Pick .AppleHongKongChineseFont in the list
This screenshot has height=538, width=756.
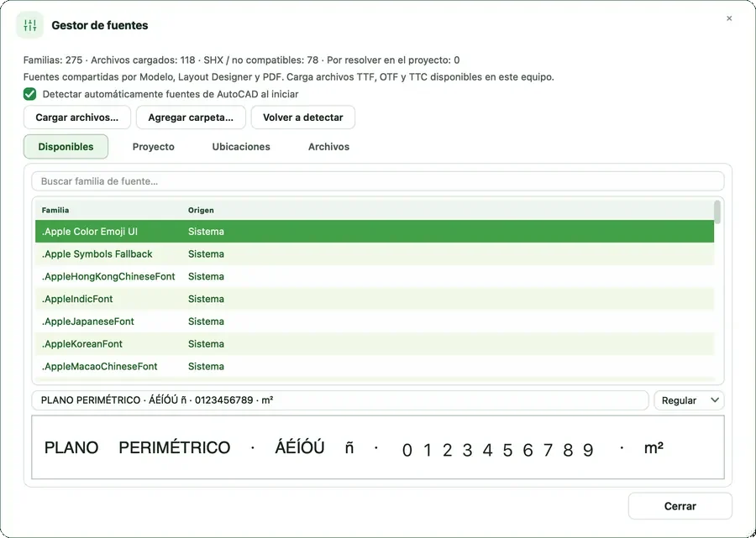375,276
